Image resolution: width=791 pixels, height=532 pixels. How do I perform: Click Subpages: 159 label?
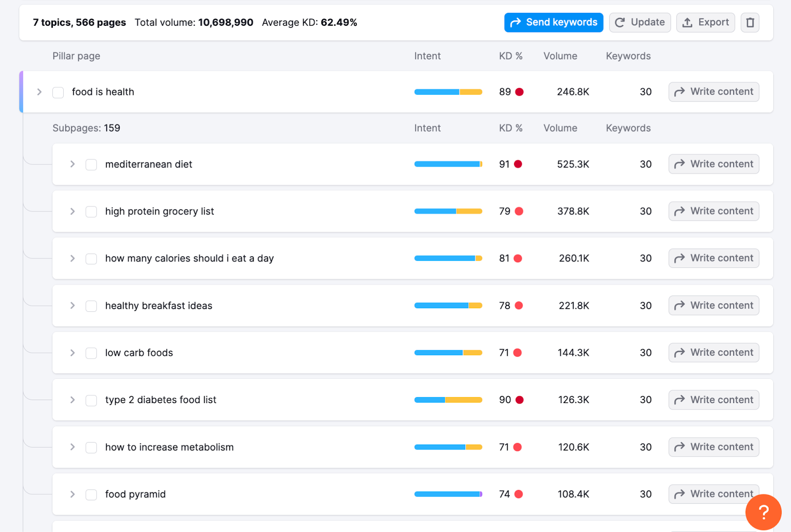[87, 128]
